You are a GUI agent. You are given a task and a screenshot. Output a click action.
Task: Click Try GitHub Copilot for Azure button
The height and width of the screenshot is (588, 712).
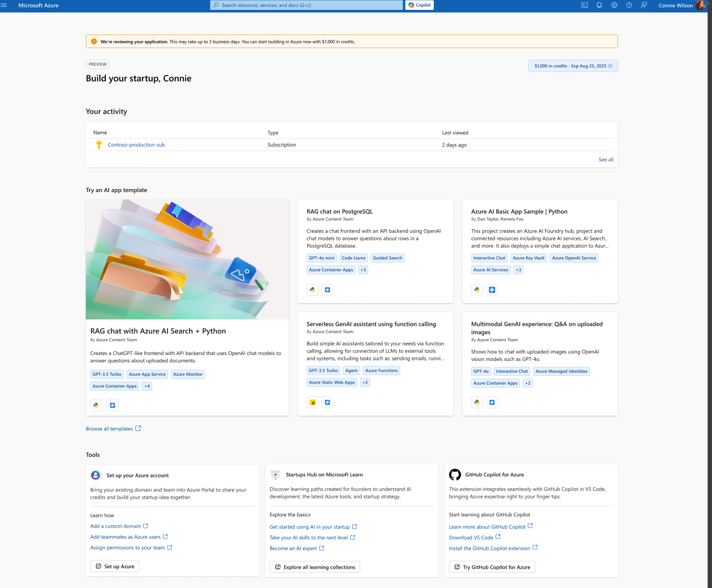(x=492, y=567)
